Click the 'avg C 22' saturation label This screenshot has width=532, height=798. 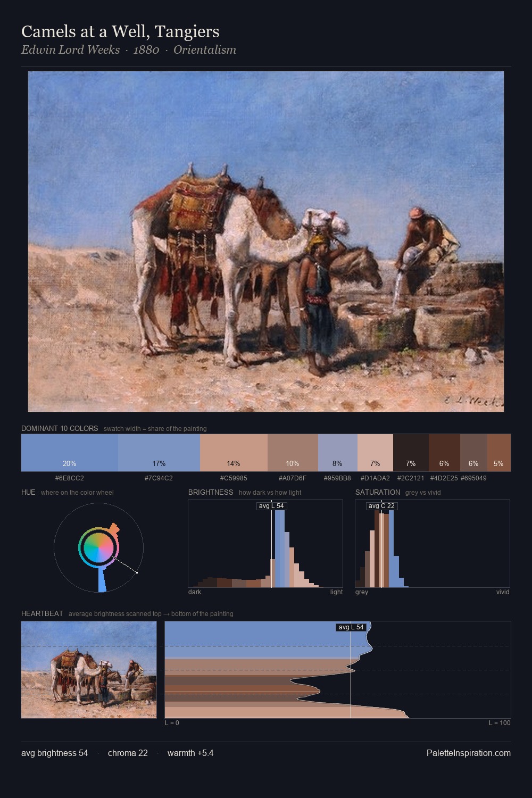click(x=381, y=506)
